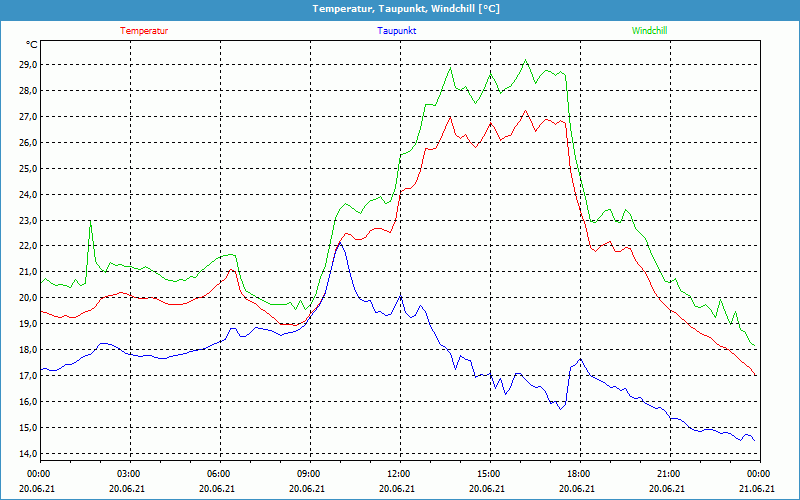
Task: Click the 20,0 y-axis value
Action: (29, 298)
